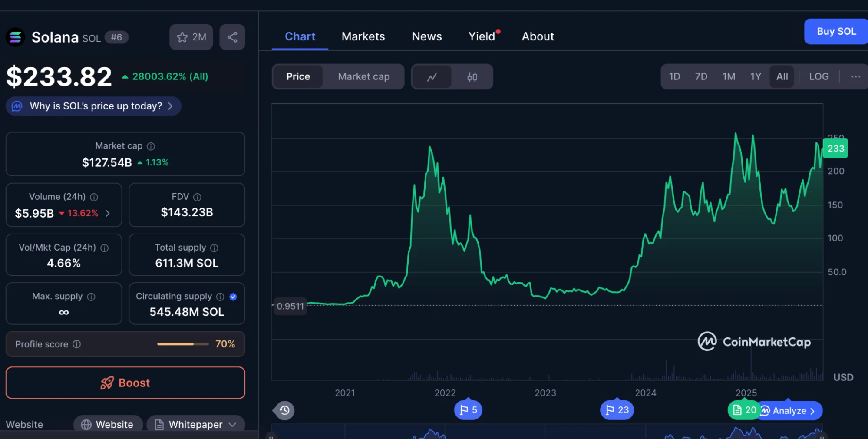868x439 pixels.
Task: Expand Volume (24h) details arrow
Action: click(x=108, y=213)
